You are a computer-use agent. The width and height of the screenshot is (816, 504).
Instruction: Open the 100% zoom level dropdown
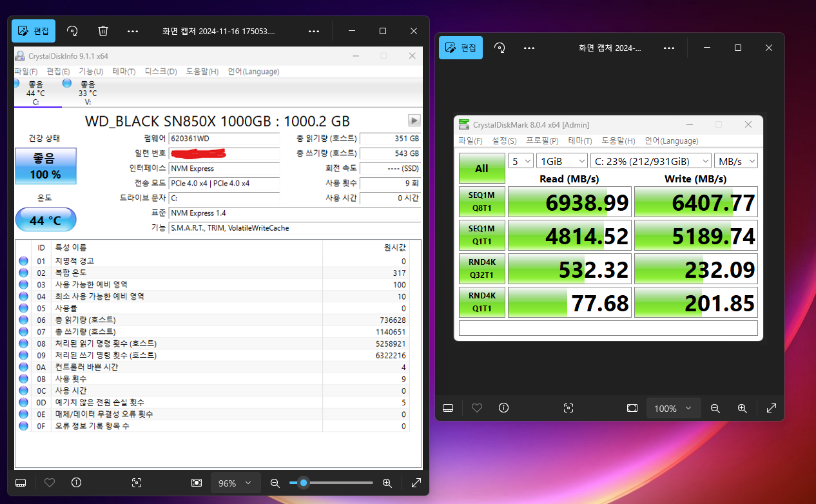click(x=672, y=408)
